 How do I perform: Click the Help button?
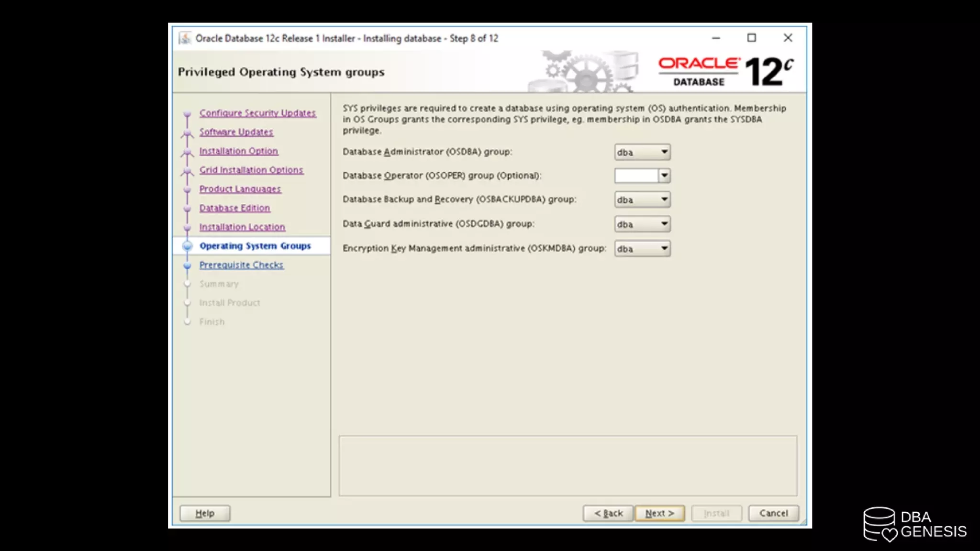click(x=205, y=513)
